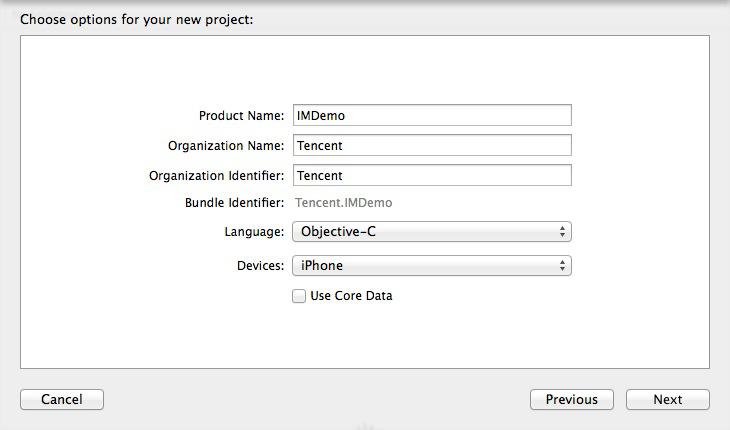Expand the Devices dropdown showing iPhone
Image resolution: width=730 pixels, height=430 pixels.
point(430,265)
